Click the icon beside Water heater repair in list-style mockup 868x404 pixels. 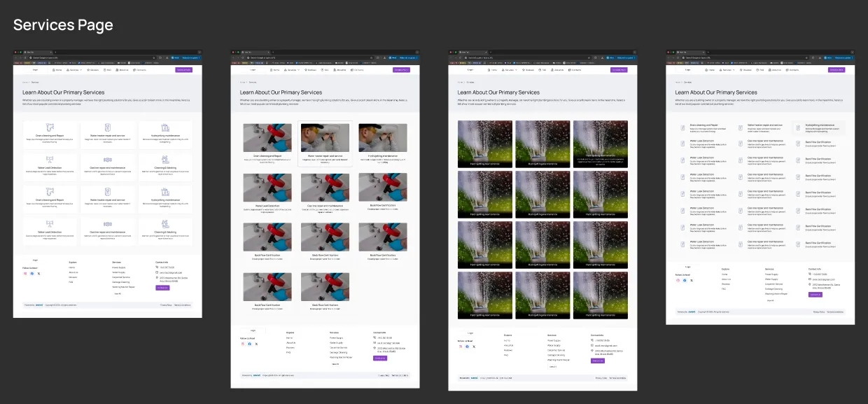(x=741, y=127)
